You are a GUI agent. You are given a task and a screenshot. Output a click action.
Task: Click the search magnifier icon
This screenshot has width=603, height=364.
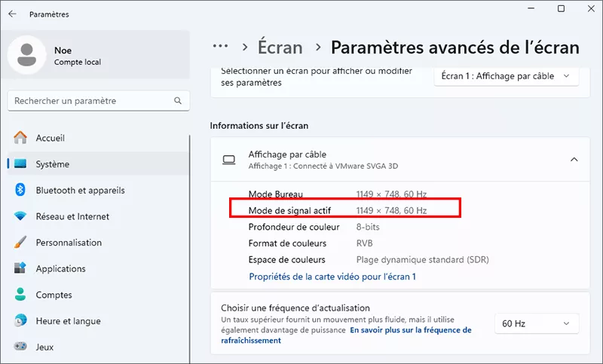point(178,101)
